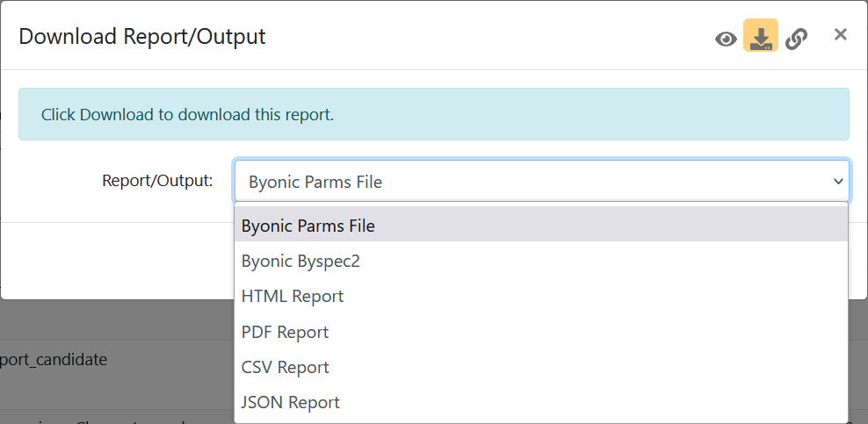868x424 pixels.
Task: Click the chevron arrow of Report/Output select
Action: [838, 182]
